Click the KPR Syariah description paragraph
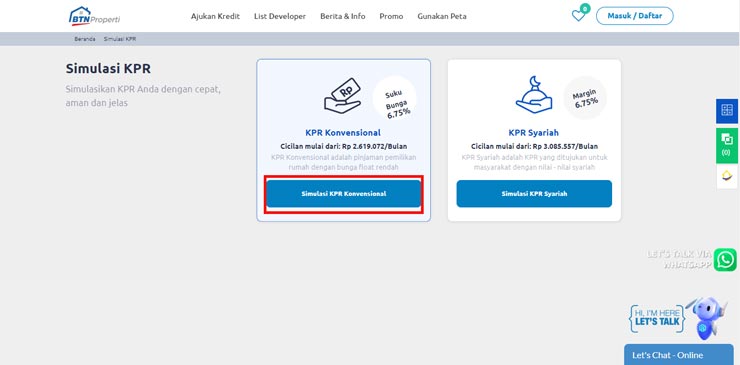The image size is (740, 365). (x=534, y=162)
